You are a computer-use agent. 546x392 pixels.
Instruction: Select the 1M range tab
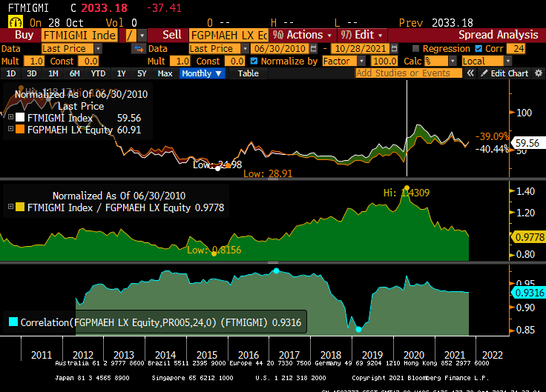(x=53, y=73)
